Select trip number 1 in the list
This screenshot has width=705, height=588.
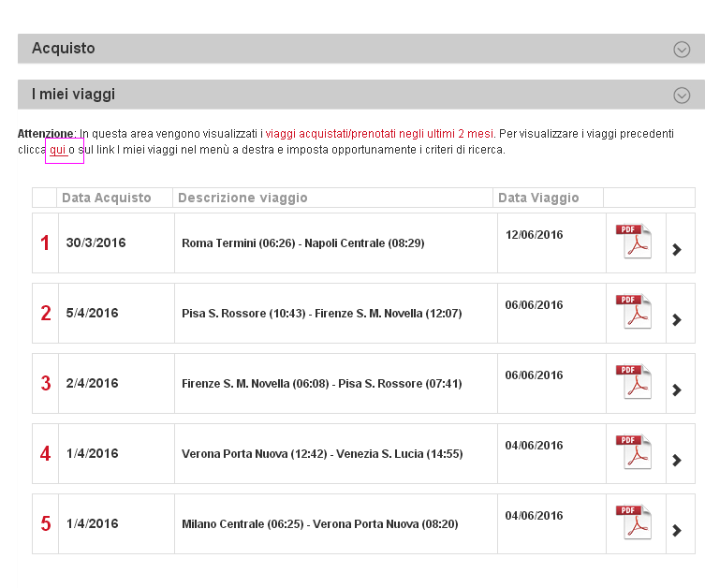[45, 243]
